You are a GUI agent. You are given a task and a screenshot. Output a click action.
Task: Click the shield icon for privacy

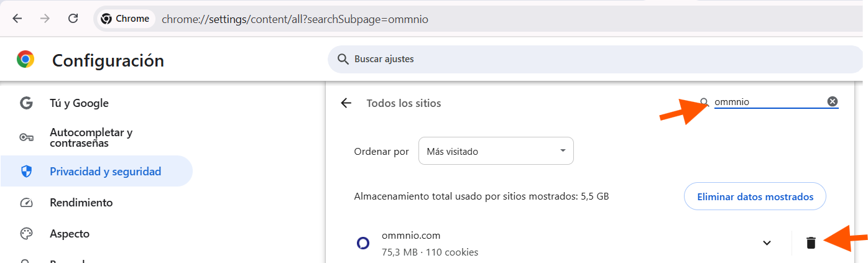coord(26,172)
